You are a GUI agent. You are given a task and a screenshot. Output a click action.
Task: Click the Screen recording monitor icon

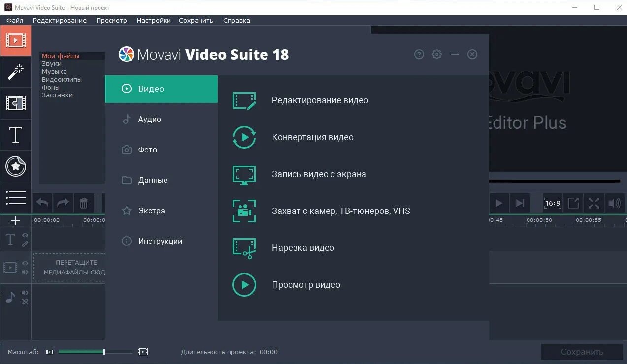click(244, 175)
